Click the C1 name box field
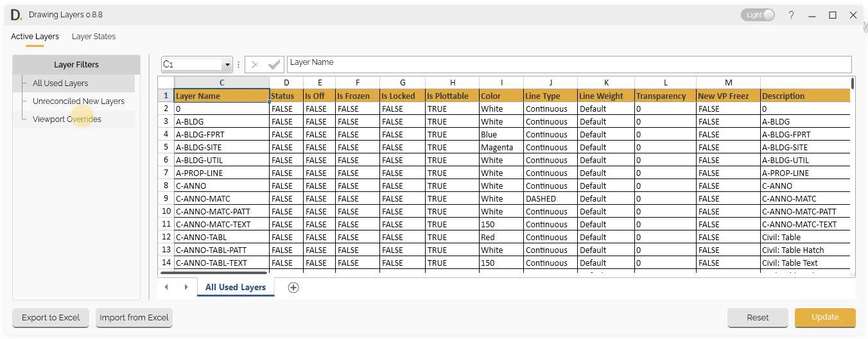Image resolution: width=868 pixels, height=339 pixels. (x=192, y=64)
